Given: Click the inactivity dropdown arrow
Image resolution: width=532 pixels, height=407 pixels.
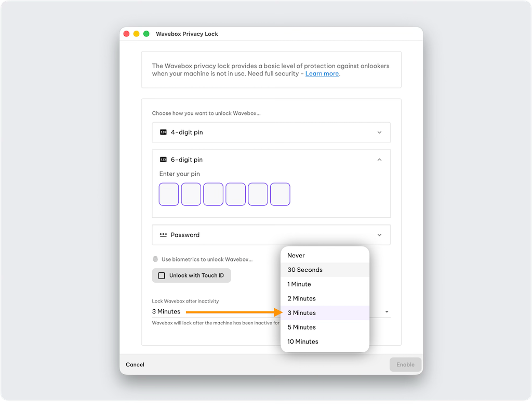Looking at the screenshot, I should click(x=387, y=312).
